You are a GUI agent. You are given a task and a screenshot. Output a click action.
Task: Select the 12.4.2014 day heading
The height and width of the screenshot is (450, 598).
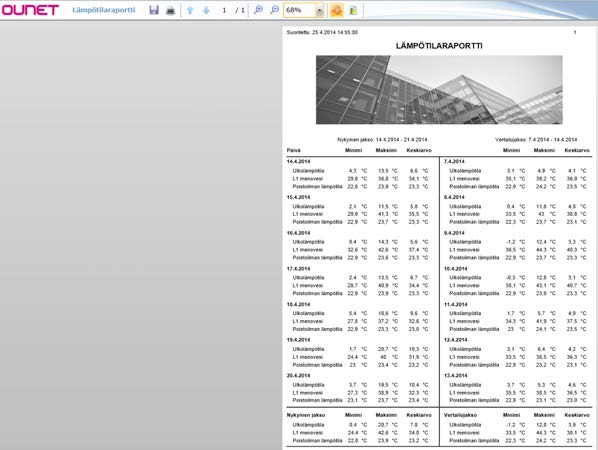(455, 340)
